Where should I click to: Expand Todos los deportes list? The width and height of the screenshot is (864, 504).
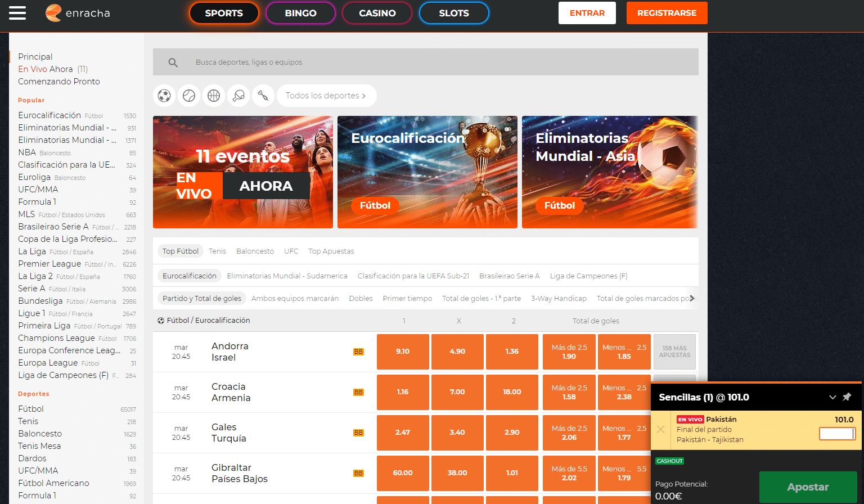326,96
